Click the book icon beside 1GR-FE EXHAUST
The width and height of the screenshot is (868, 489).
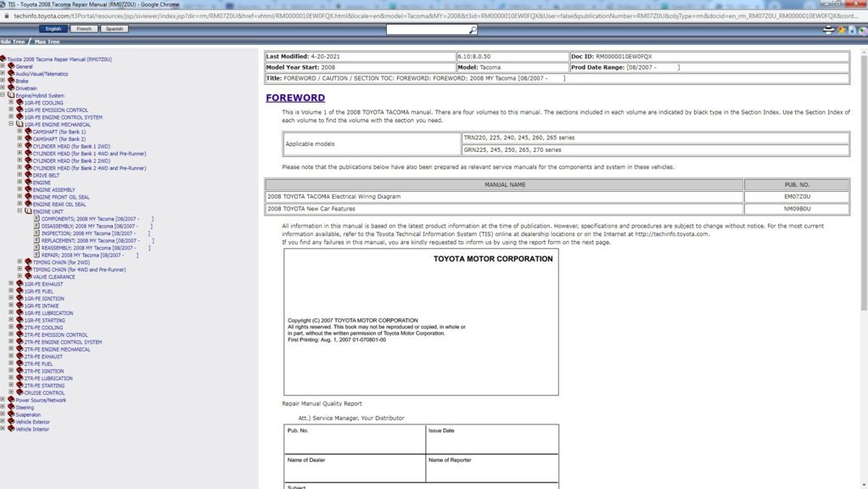pos(20,284)
